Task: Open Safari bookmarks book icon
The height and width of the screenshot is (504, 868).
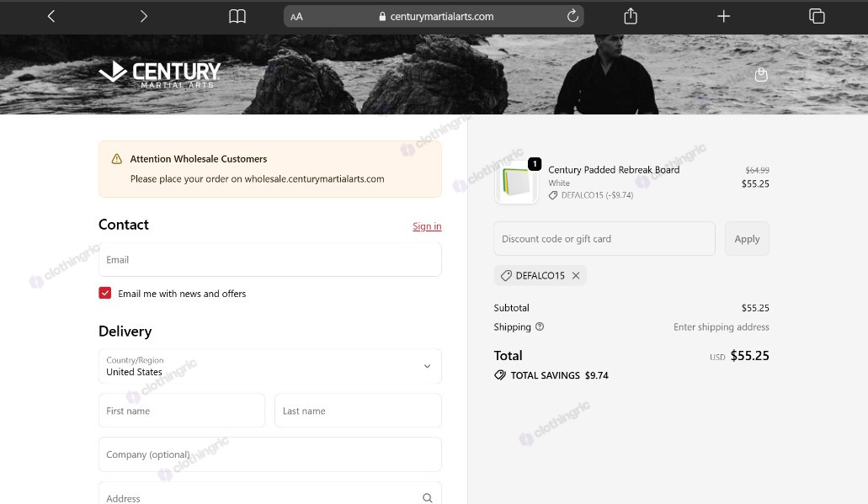Action: [237, 16]
